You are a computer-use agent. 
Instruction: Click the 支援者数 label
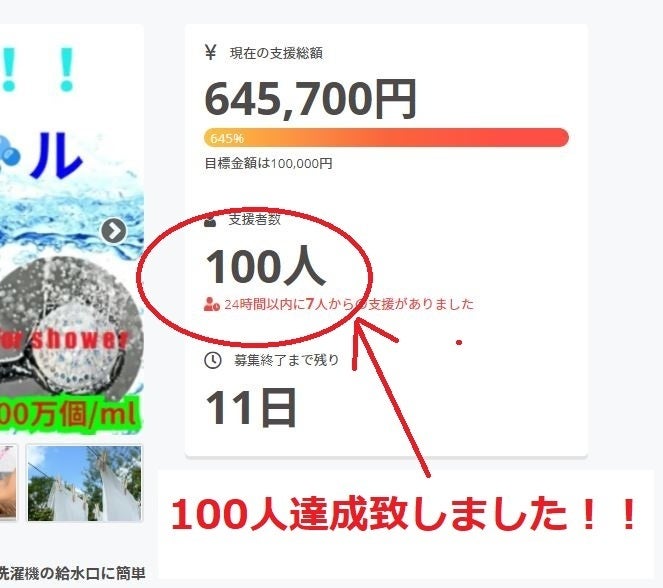pyautogui.click(x=255, y=219)
